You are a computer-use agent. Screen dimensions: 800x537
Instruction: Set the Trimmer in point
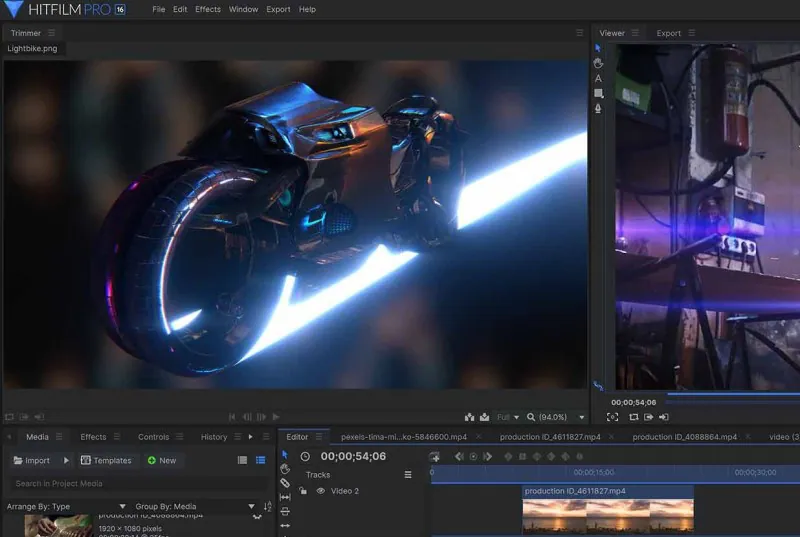24,417
